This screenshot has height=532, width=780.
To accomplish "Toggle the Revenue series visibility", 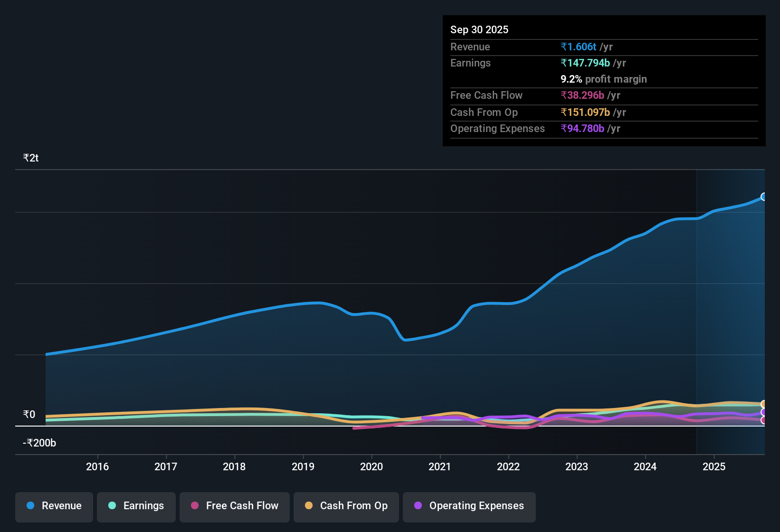I will (x=54, y=506).
